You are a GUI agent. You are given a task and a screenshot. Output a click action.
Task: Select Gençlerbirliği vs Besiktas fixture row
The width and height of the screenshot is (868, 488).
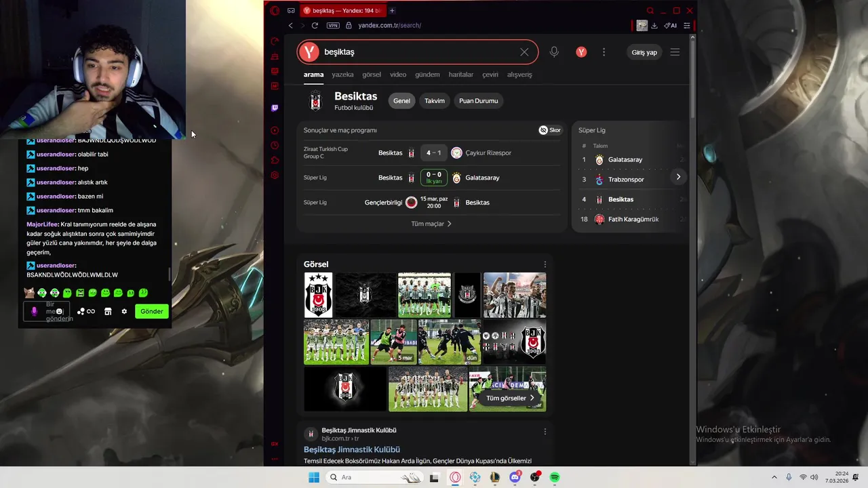coord(431,202)
